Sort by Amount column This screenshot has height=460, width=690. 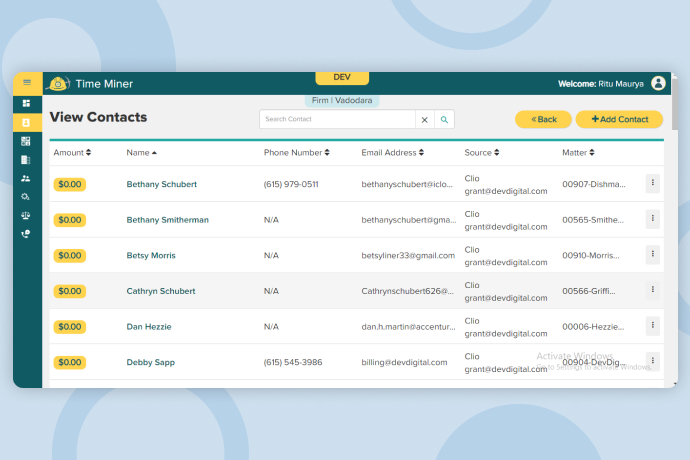point(72,152)
